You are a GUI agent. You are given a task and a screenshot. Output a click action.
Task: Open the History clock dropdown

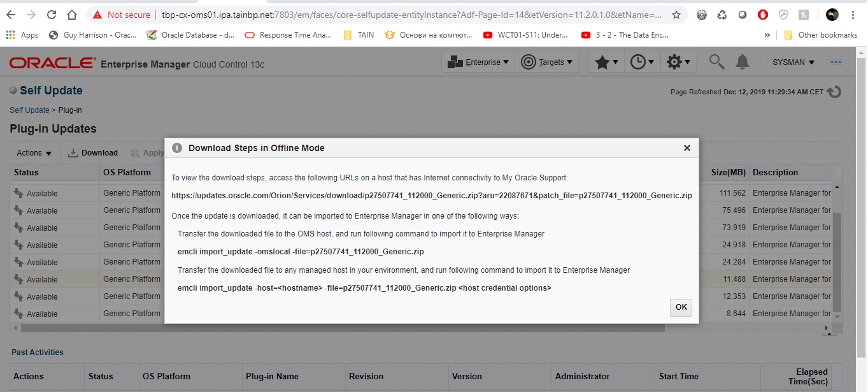tap(643, 62)
